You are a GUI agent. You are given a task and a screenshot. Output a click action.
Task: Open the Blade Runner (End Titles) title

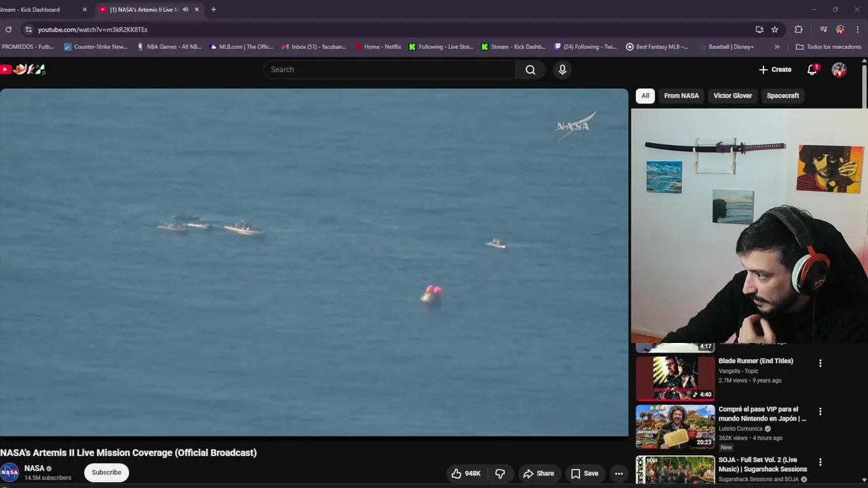[755, 361]
